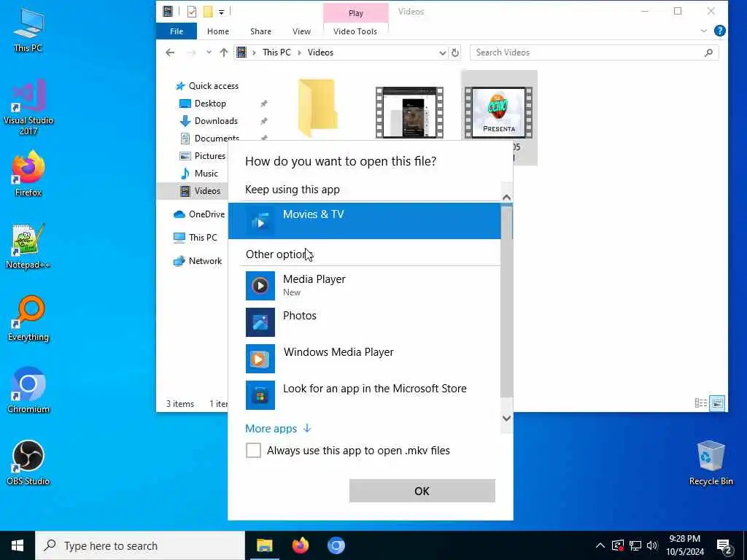The height and width of the screenshot is (560, 747).
Task: Switch to details view button
Action: tap(701, 403)
